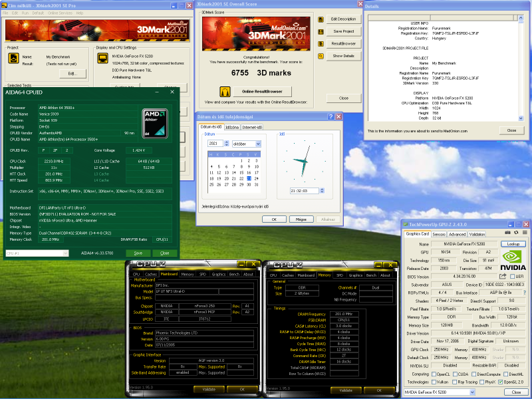Toggle the DirectML checkbox in GPU-Z
This screenshot has height=399, width=532.
[506, 374]
